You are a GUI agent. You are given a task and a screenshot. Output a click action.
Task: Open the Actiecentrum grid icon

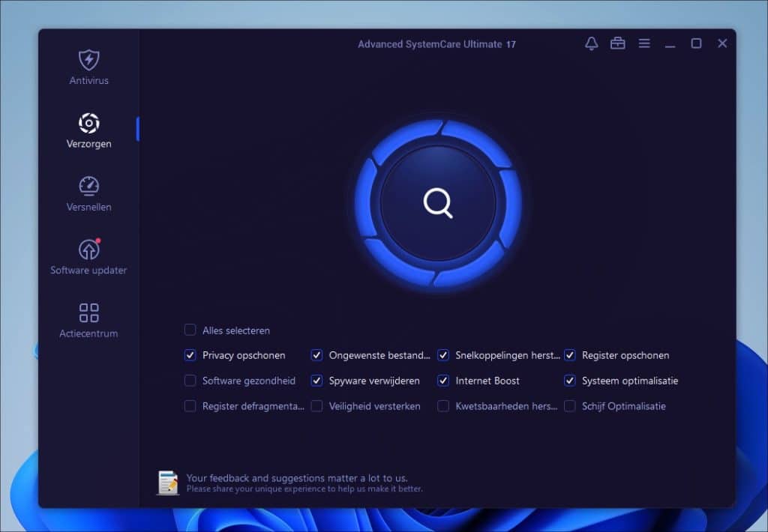(88, 312)
